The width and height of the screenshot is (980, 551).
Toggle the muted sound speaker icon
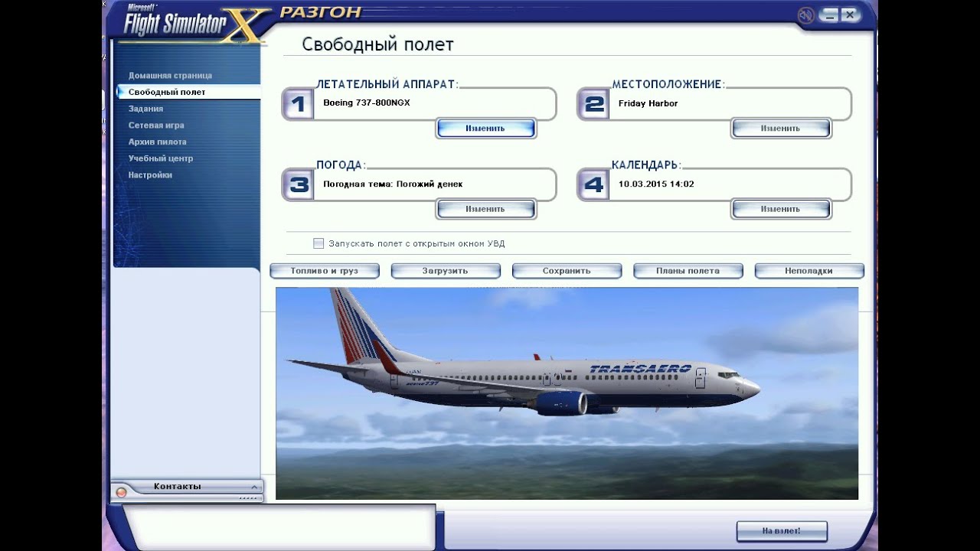805,15
